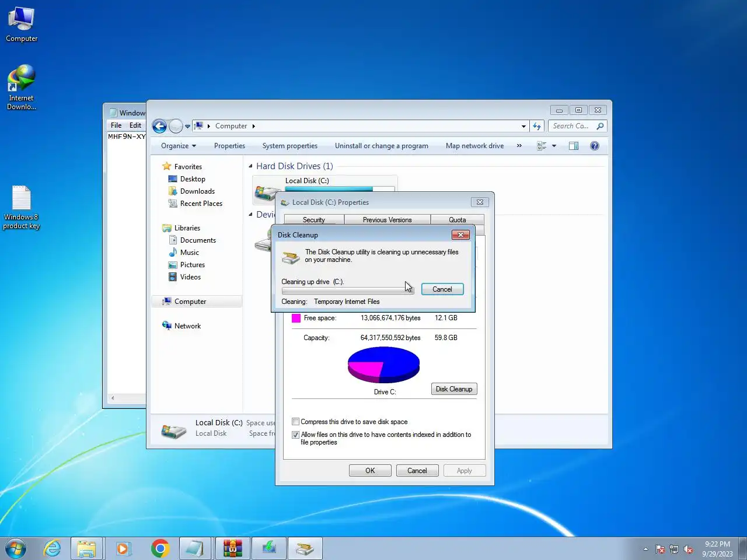Screen dimensions: 747x560
Task: Expand toolbar overflow chevron
Action: coord(519,146)
